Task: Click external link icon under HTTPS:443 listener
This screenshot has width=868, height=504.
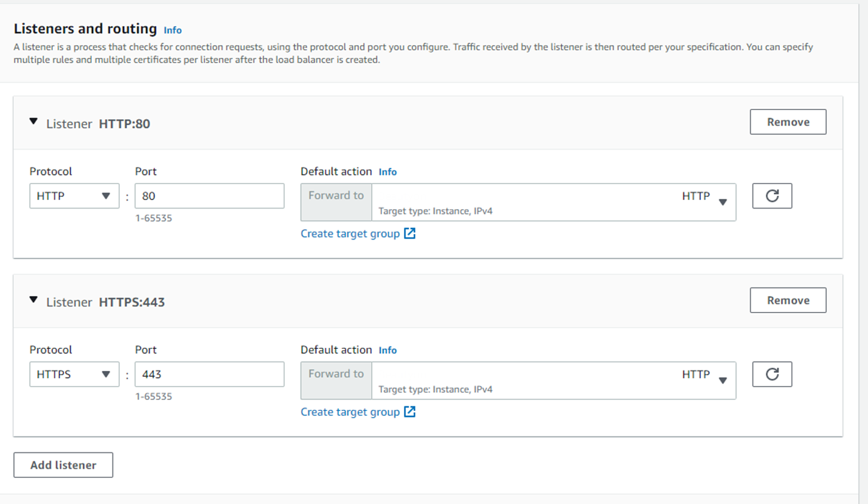Action: point(410,412)
